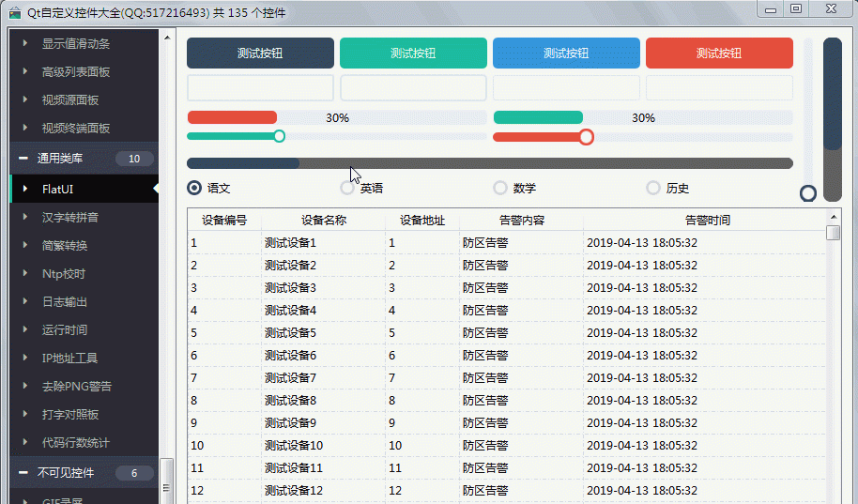
Task: Click the red 测试按钮 button
Action: click(719, 53)
